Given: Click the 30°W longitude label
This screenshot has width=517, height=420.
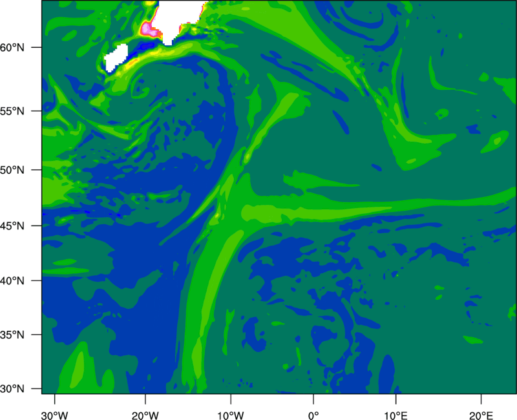Looking at the screenshot, I should 54,415.
